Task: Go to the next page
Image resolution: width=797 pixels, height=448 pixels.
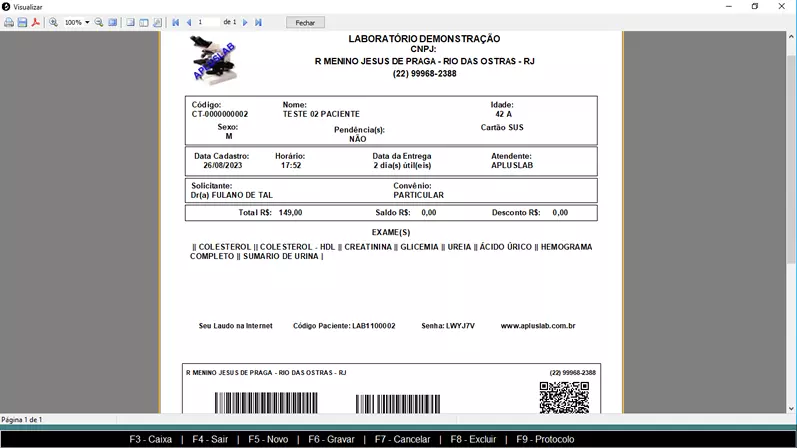Action: 246,22
